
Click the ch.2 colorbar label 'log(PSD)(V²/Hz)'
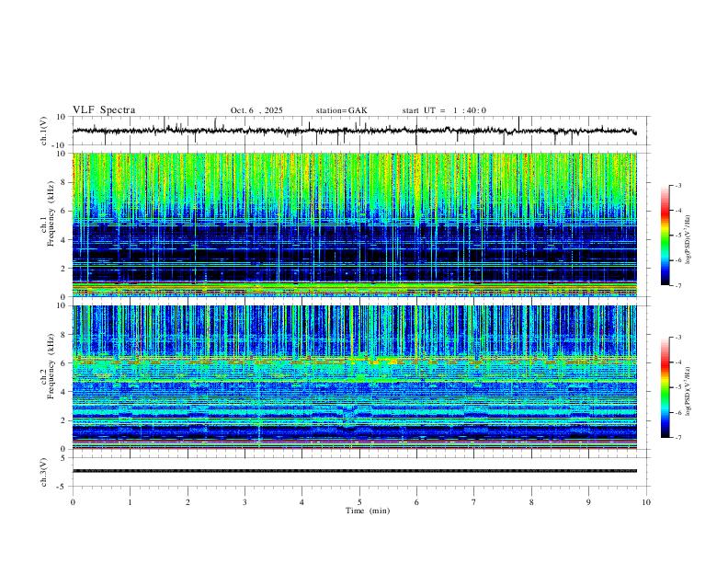click(x=688, y=391)
